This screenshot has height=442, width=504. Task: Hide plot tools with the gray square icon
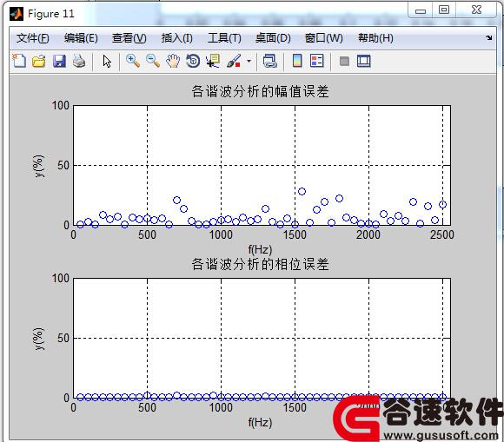(344, 61)
